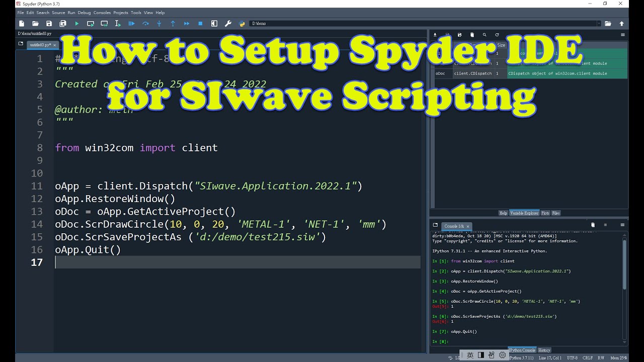This screenshot has width=644, height=362.
Task: Close the Console 1/A tab
Action: click(467, 226)
